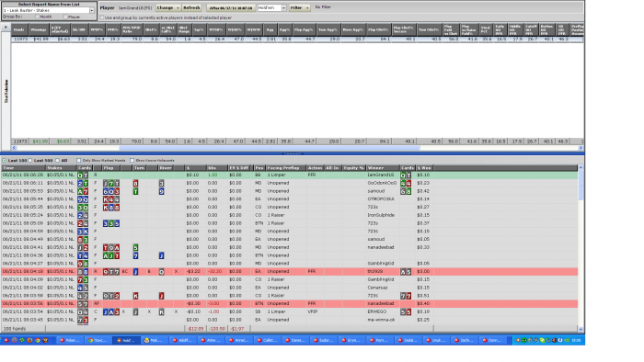Open the report name dropdown list
Viewport: 644px width, 362px height.
click(92, 10)
